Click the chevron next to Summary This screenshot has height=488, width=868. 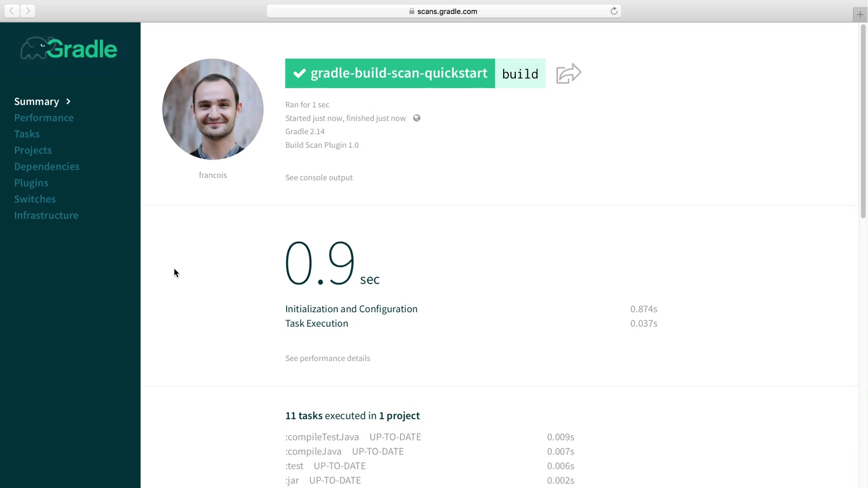tap(68, 101)
